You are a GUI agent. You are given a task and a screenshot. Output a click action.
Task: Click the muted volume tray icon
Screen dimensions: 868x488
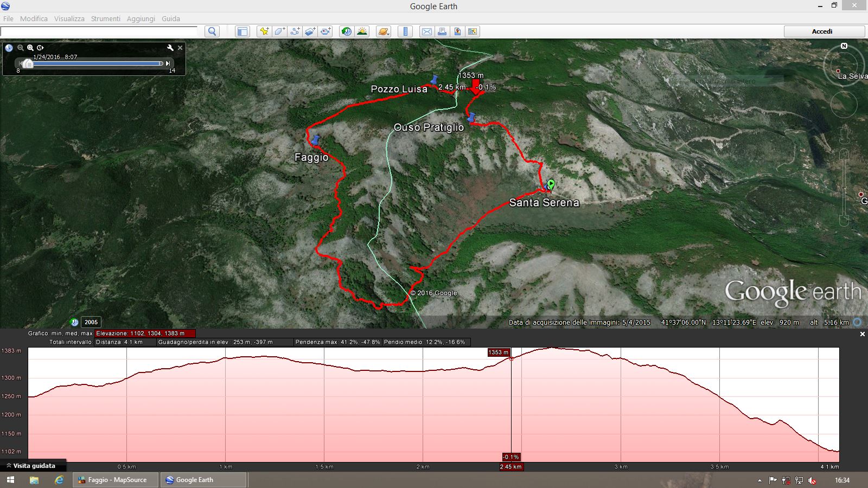pos(812,480)
